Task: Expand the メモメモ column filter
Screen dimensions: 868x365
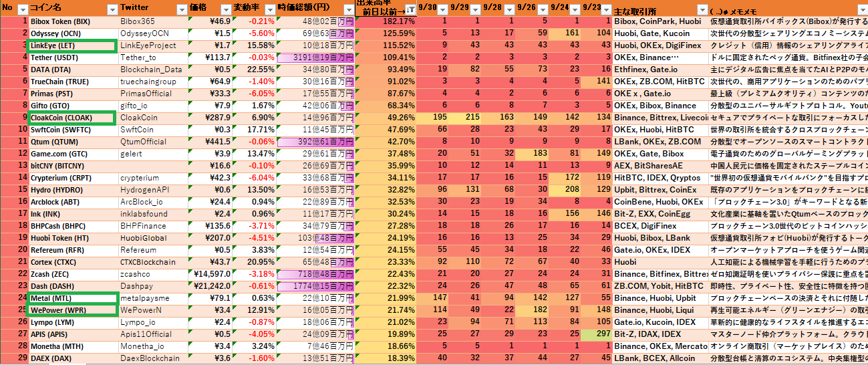Action: pyautogui.click(x=862, y=9)
